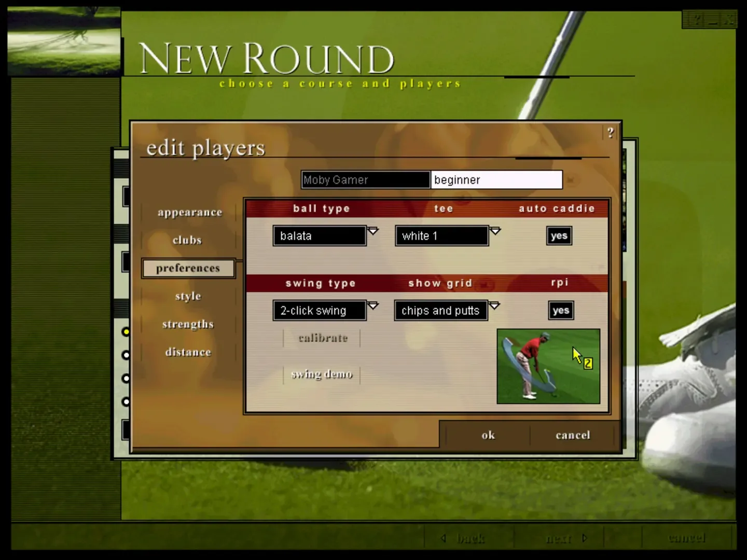Open the clubs tab
The width and height of the screenshot is (747, 560).
click(187, 240)
